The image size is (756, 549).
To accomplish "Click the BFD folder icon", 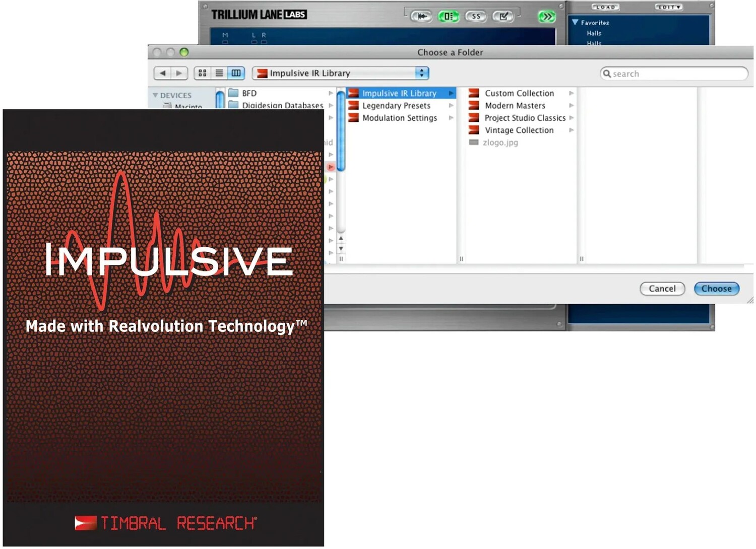I will point(233,93).
